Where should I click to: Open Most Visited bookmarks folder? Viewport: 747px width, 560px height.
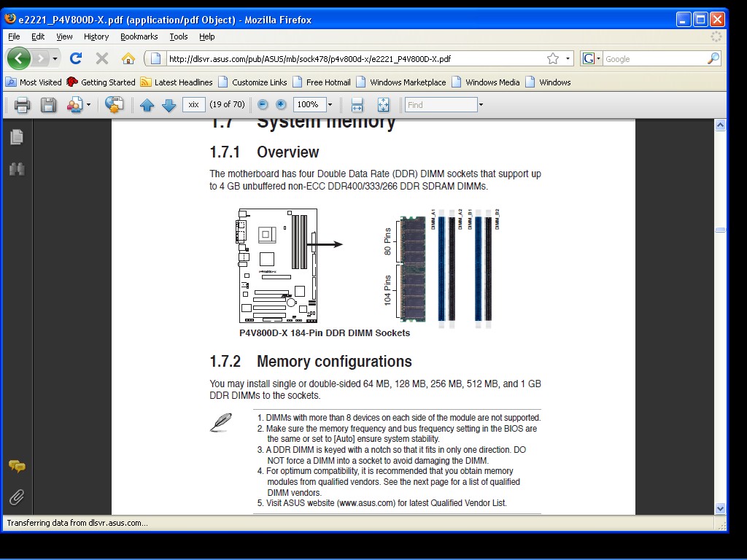click(x=34, y=82)
